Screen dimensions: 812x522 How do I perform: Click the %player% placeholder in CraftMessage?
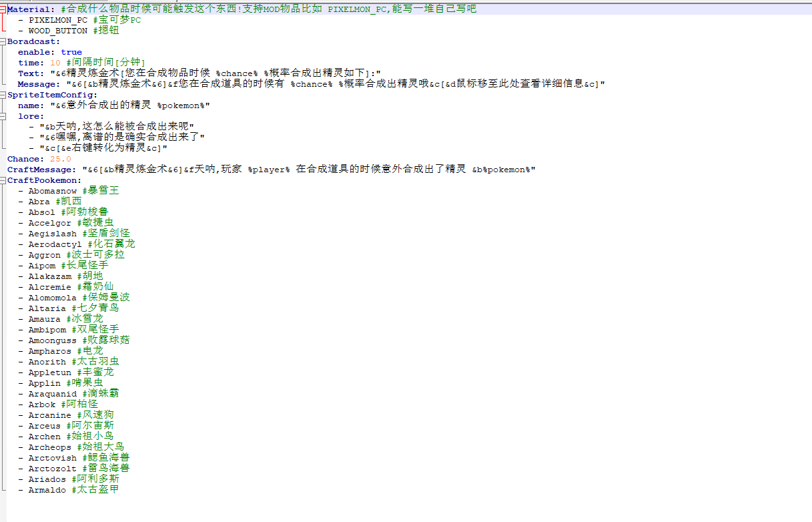[x=269, y=170]
